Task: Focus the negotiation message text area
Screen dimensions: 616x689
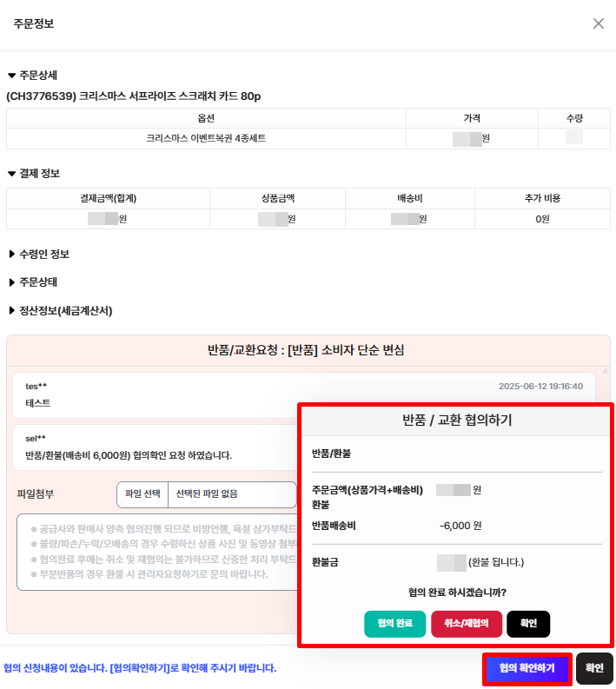Action: coord(157,552)
